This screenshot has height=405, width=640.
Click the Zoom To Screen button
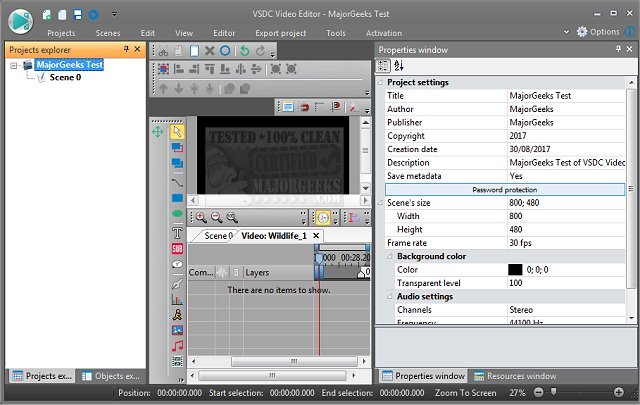(465, 393)
